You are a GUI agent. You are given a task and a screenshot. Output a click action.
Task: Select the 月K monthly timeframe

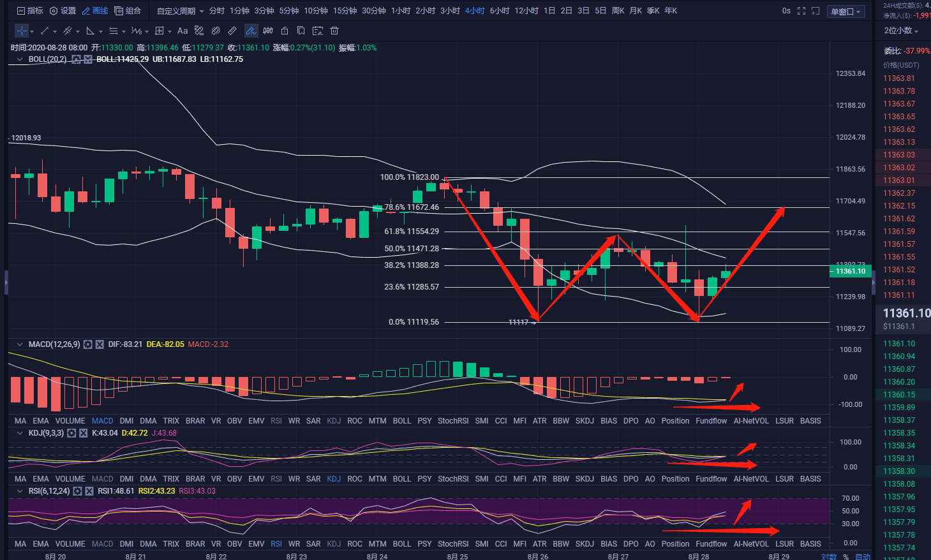click(636, 11)
